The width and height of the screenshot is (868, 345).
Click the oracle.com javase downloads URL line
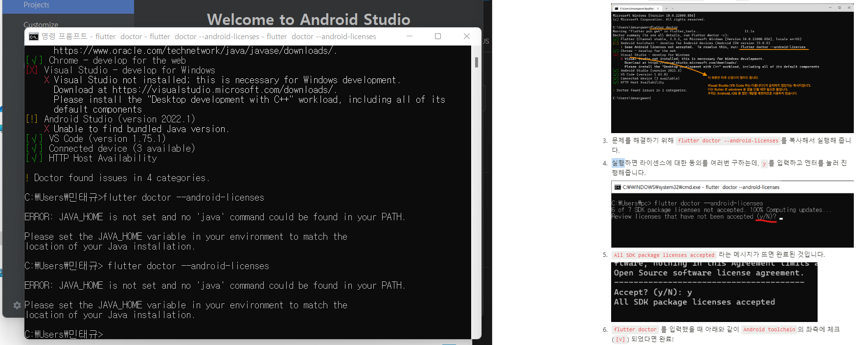[x=195, y=51]
